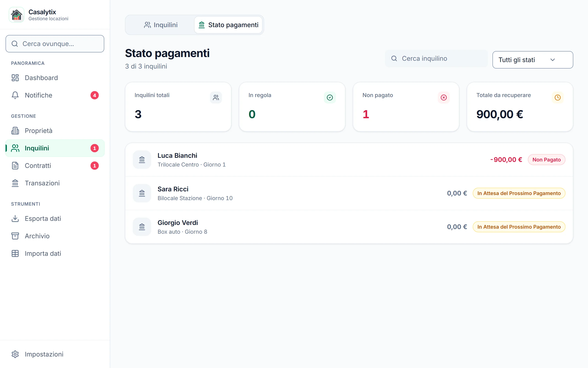588x368 pixels.
Task: Click the Importa dati table icon
Action: click(x=15, y=253)
